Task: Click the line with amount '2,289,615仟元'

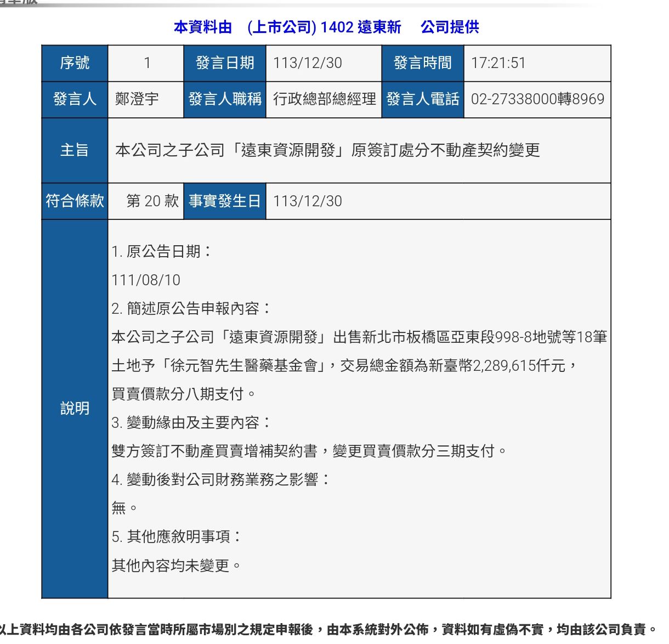Action: tap(345, 366)
